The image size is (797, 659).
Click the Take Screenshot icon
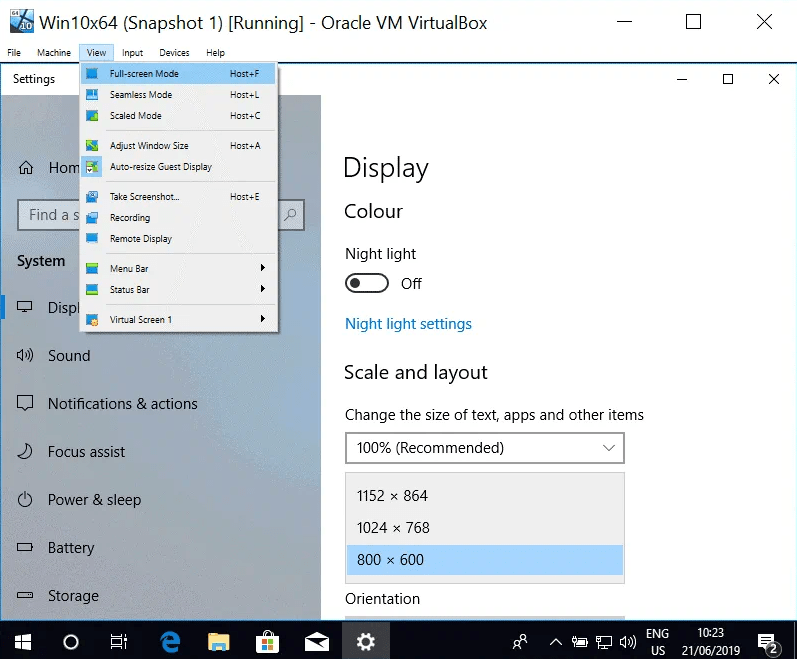(92, 197)
